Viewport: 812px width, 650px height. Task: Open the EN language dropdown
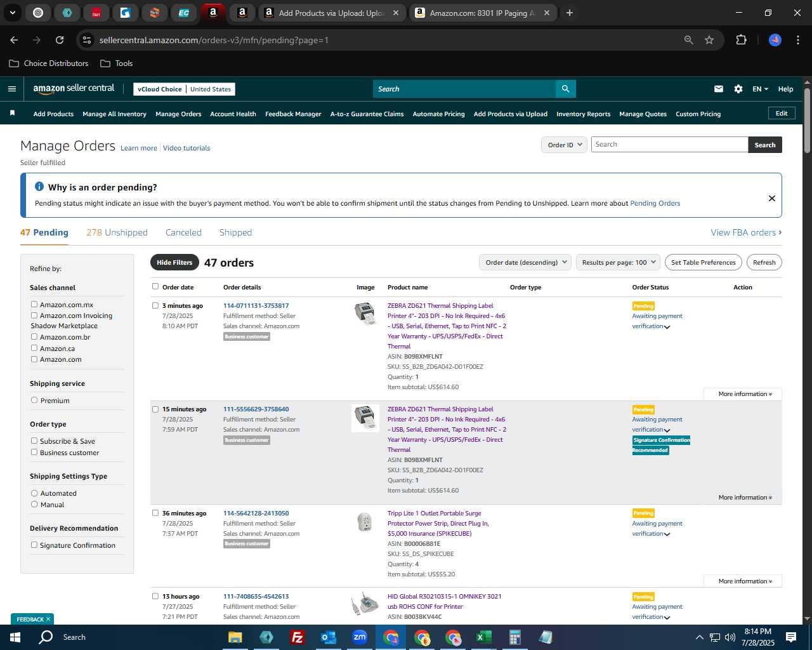760,89
